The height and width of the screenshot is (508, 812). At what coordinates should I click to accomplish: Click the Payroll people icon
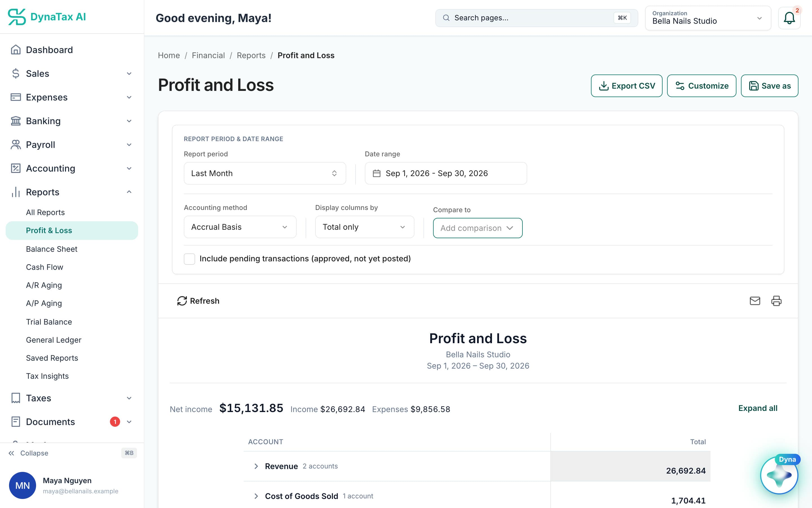16,144
